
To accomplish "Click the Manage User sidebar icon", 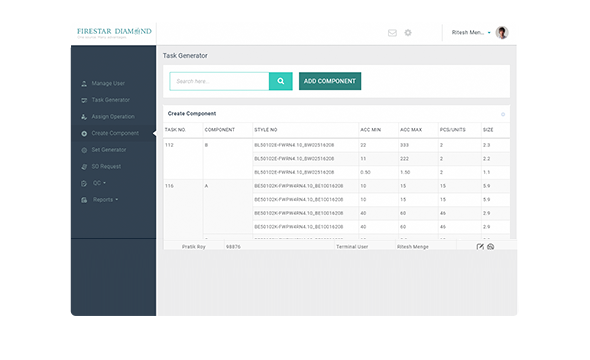I will 84,84.
